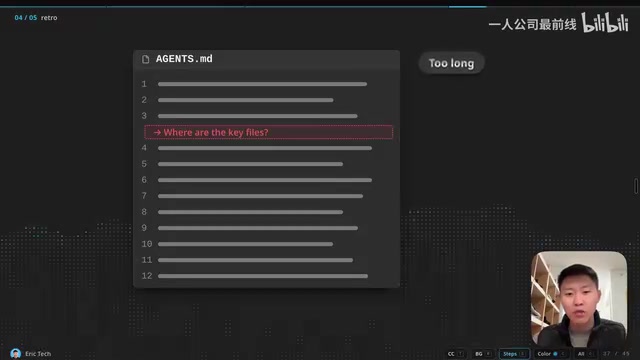
Task: Click the blue Color dot indicator
Action: click(x=555, y=354)
